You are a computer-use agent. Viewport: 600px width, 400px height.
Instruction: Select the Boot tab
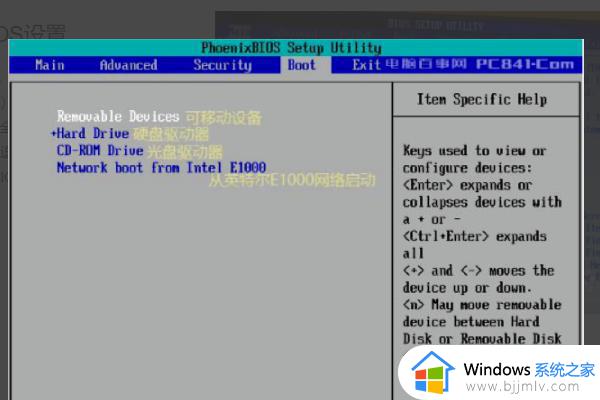click(x=302, y=65)
